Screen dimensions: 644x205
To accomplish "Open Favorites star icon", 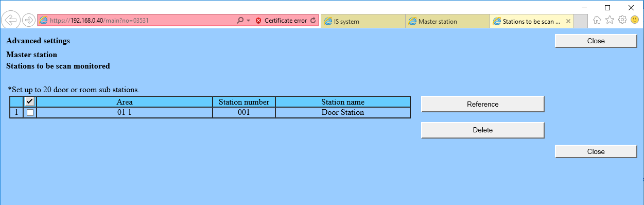I will pos(610,20).
